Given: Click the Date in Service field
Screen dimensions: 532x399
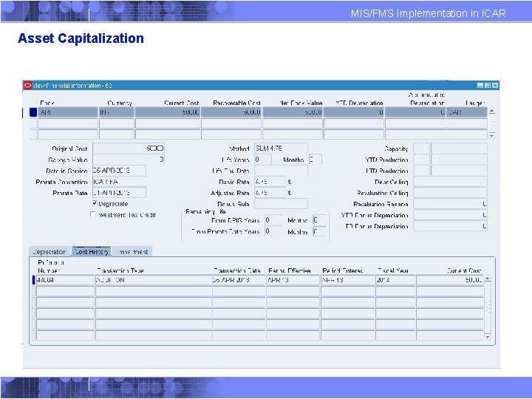Looking at the screenshot, I should (120, 171).
